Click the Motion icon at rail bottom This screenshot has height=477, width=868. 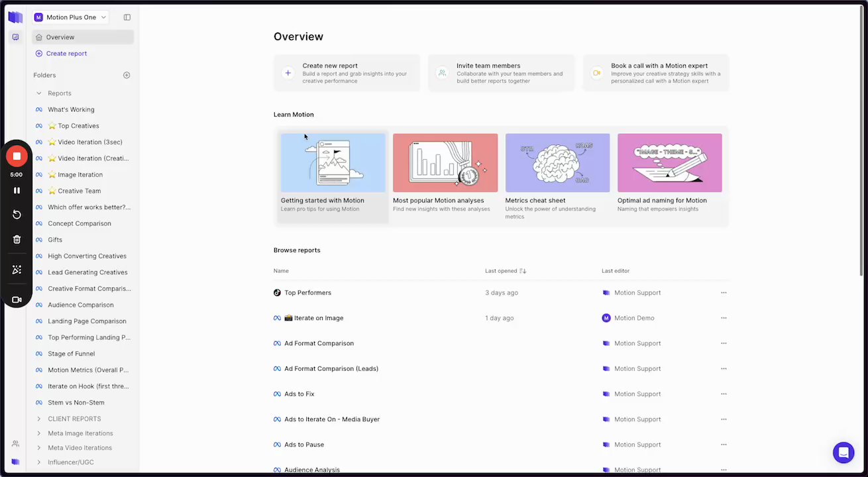coord(15,462)
